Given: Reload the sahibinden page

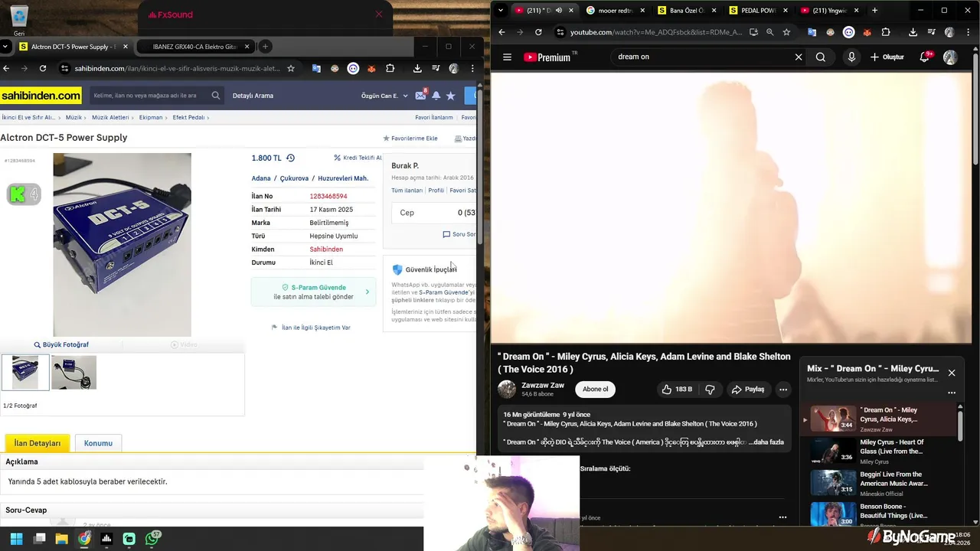Looking at the screenshot, I should (x=43, y=68).
